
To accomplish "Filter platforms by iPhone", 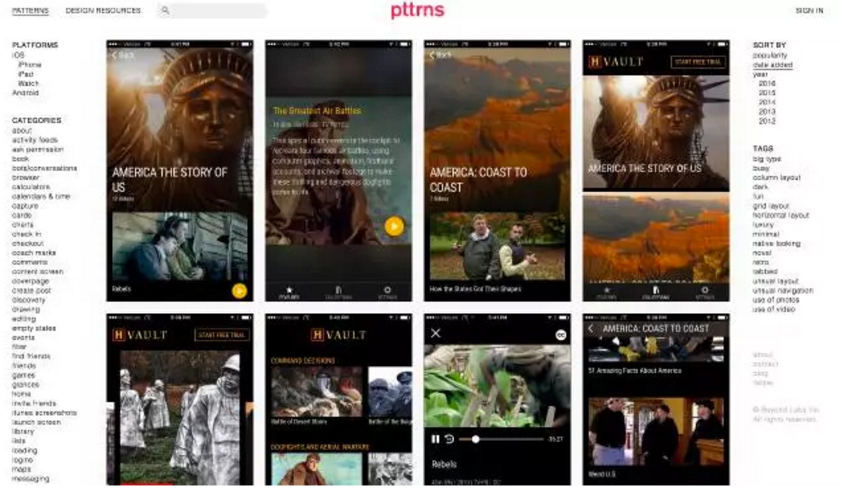I will tap(30, 65).
